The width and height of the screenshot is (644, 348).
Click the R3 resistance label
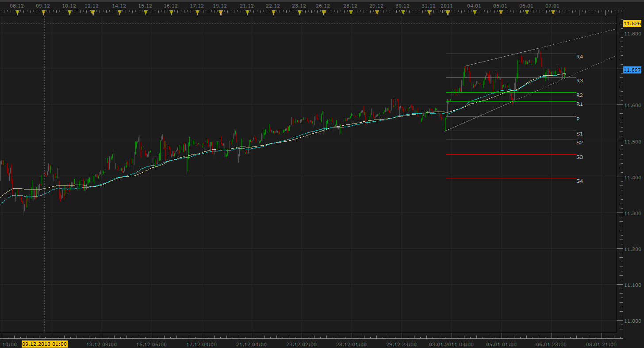coord(579,81)
